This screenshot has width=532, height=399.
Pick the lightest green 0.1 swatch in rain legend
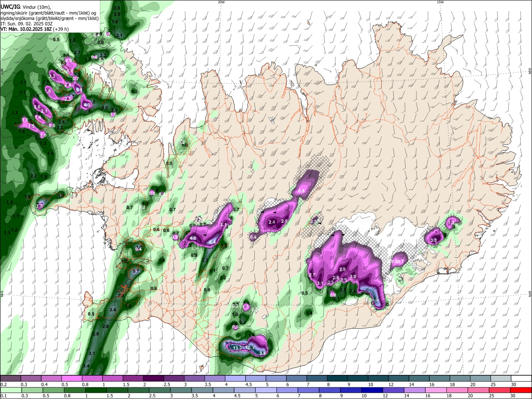[10, 390]
